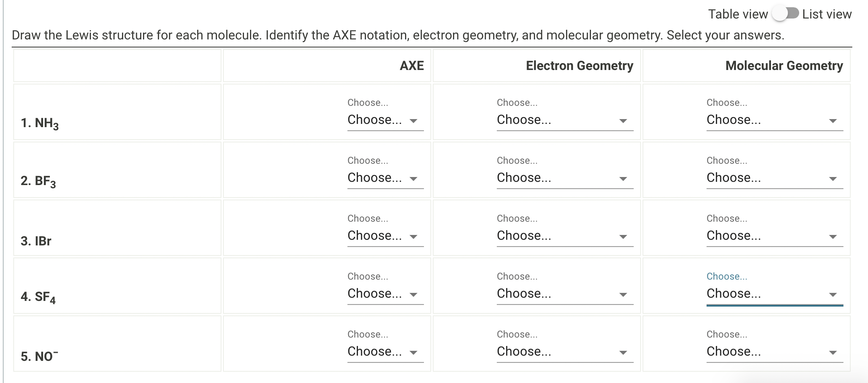Click the Molecular Geometry column header
The image size is (868, 383).
[x=783, y=66]
